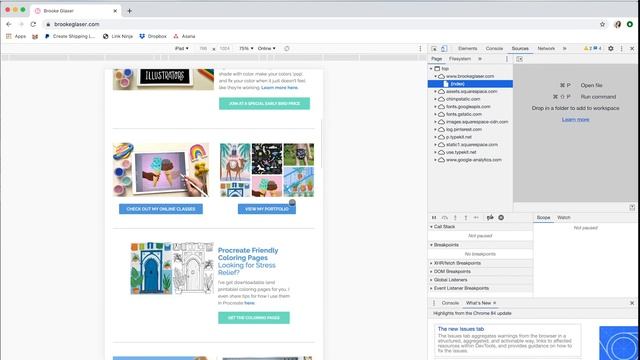The height and width of the screenshot is (360, 640).
Task: Click Get the Coloring Pages button
Action: [x=254, y=318]
